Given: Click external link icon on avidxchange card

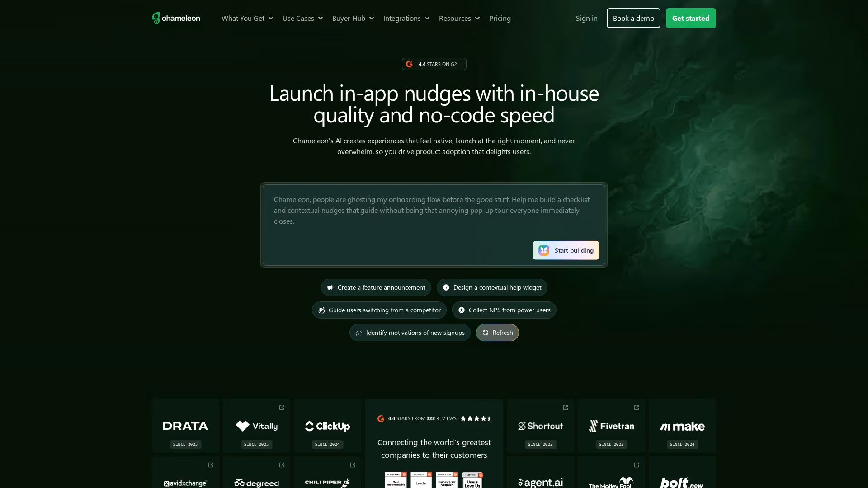Looking at the screenshot, I should point(211,465).
